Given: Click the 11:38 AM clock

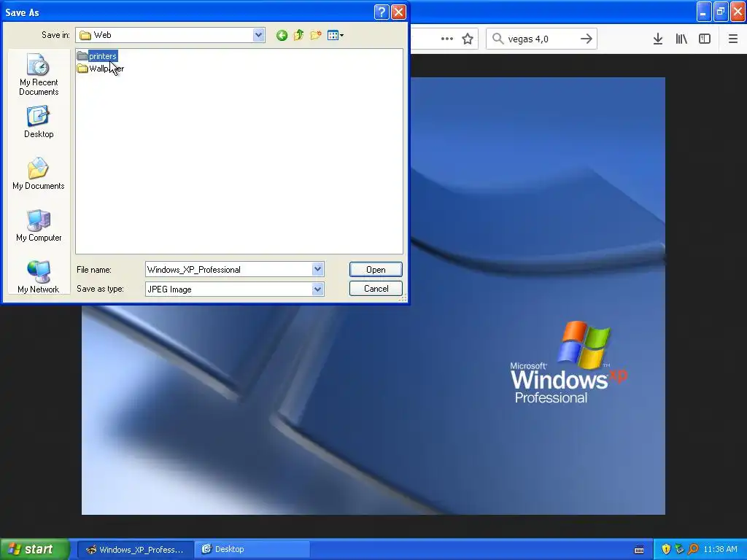Looking at the screenshot, I should [720, 550].
